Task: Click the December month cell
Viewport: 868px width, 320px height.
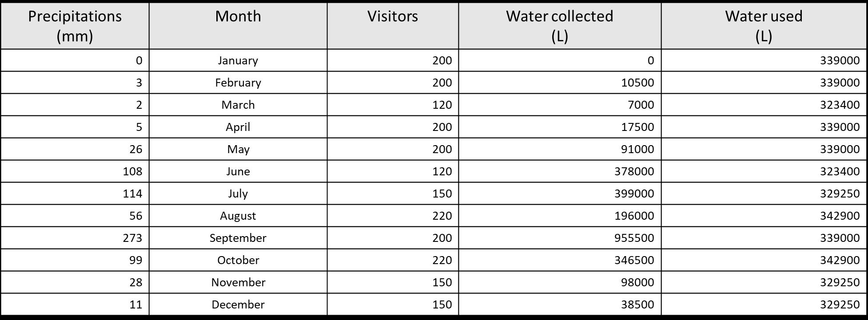Action: tap(238, 304)
